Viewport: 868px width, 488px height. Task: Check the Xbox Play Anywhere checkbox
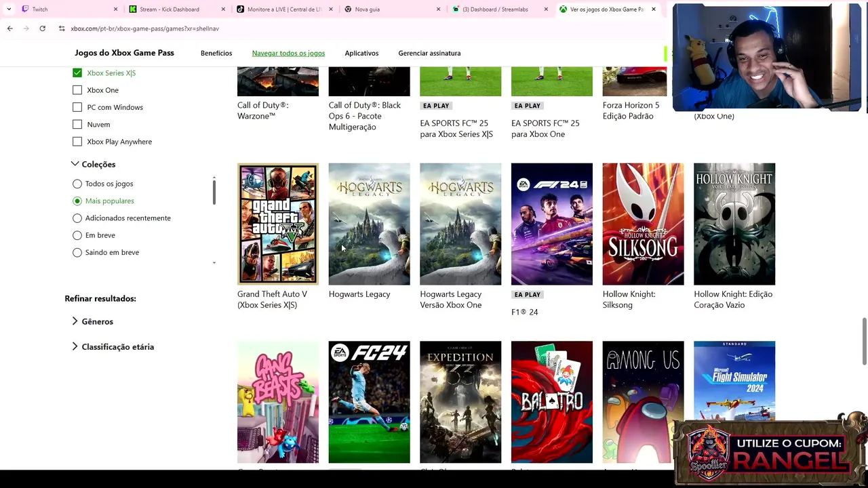coord(77,142)
